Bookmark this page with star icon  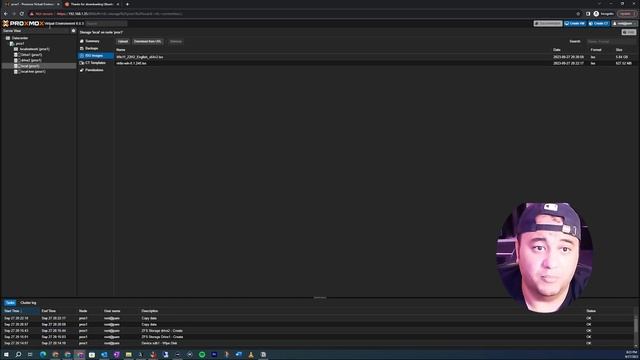pos(578,14)
